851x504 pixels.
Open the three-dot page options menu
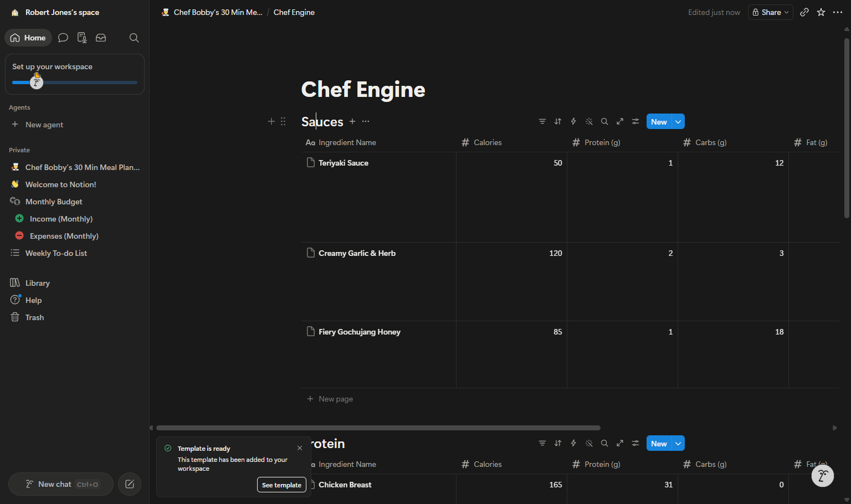coord(838,12)
